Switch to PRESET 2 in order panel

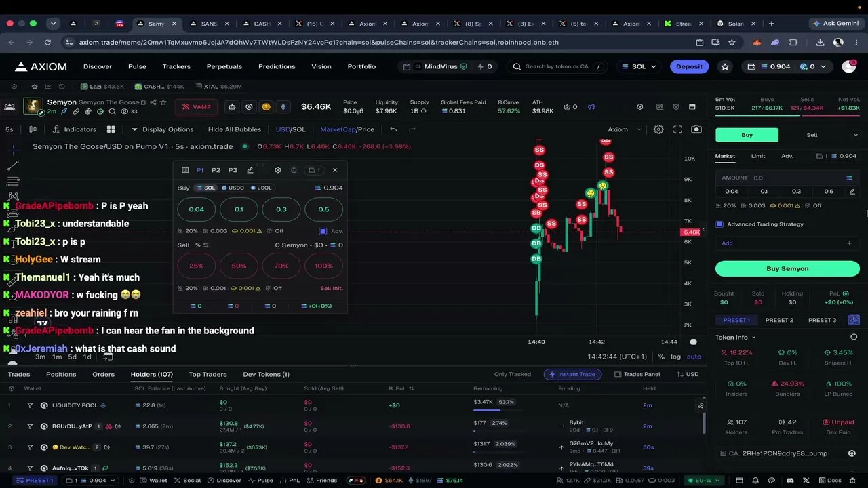point(779,320)
